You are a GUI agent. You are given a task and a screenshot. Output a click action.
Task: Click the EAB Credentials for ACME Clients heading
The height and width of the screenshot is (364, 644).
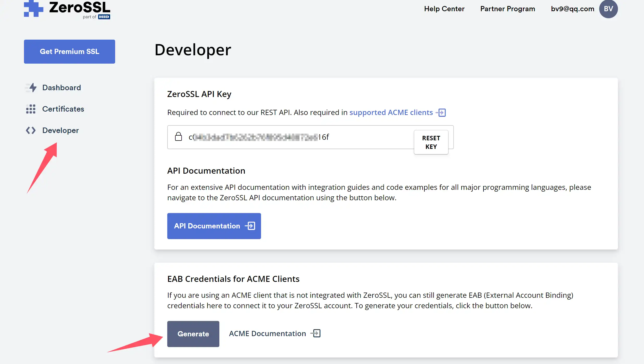(x=233, y=279)
